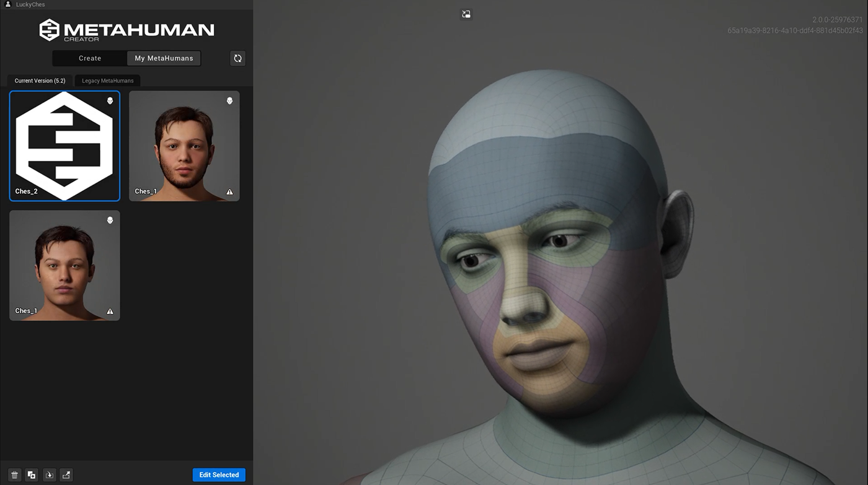Switch to My MetaHumans mode
This screenshot has height=485, width=868.
tap(164, 58)
